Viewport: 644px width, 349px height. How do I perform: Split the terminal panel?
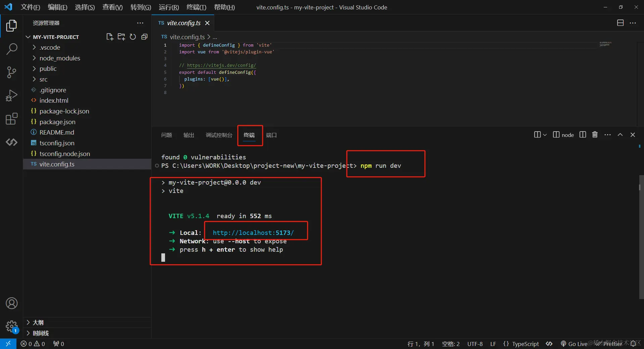pyautogui.click(x=583, y=135)
